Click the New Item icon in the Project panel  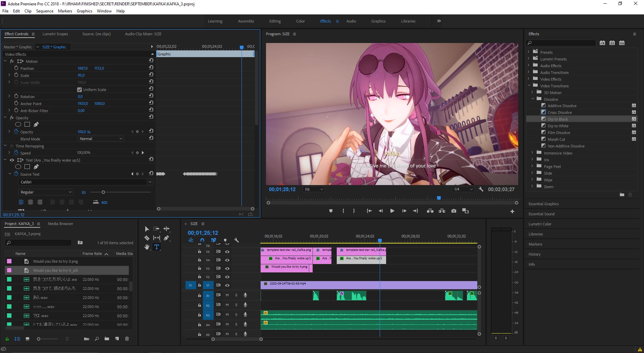pyautogui.click(x=117, y=339)
